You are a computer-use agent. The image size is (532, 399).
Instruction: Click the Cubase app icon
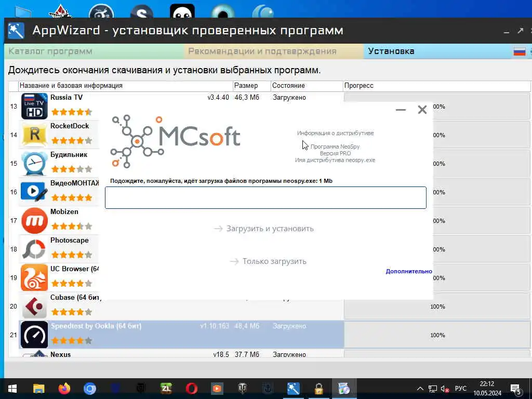pyautogui.click(x=34, y=306)
